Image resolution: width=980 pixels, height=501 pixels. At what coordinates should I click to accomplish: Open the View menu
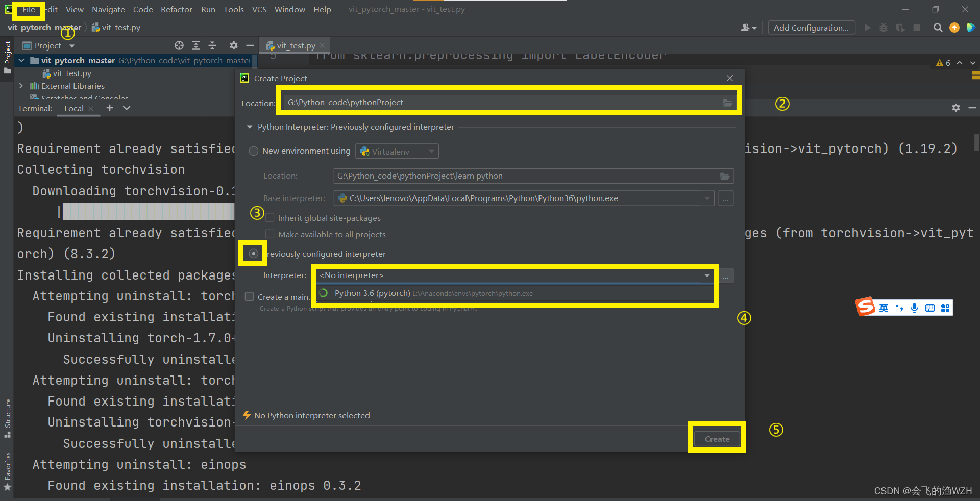tap(75, 10)
